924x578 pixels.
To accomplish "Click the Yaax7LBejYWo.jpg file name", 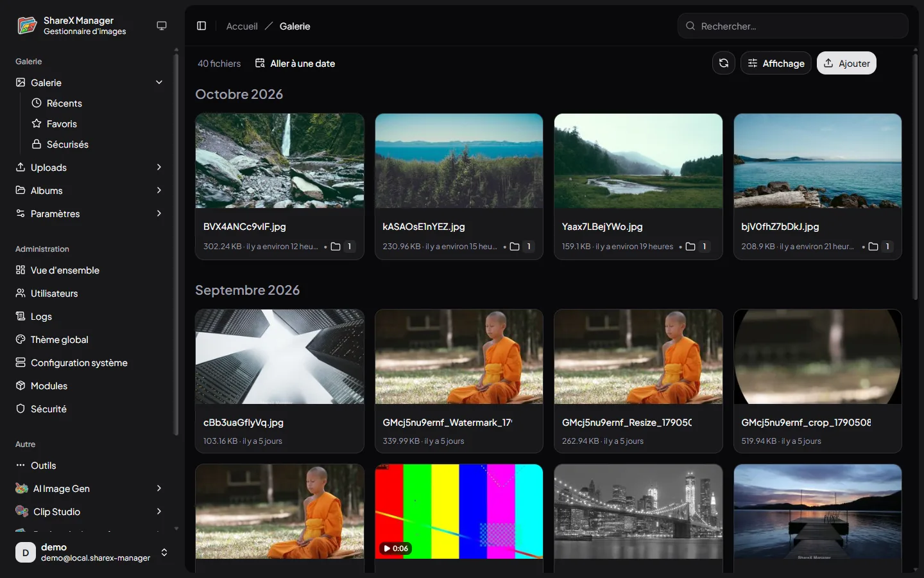I will pos(602,226).
